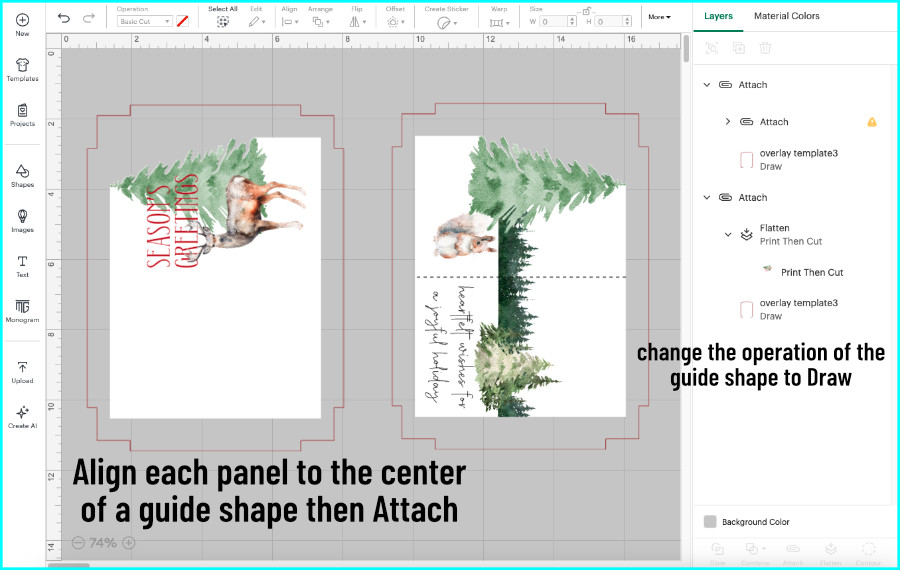Zoom out with the minus button
The image size is (900, 570).
pos(79,542)
